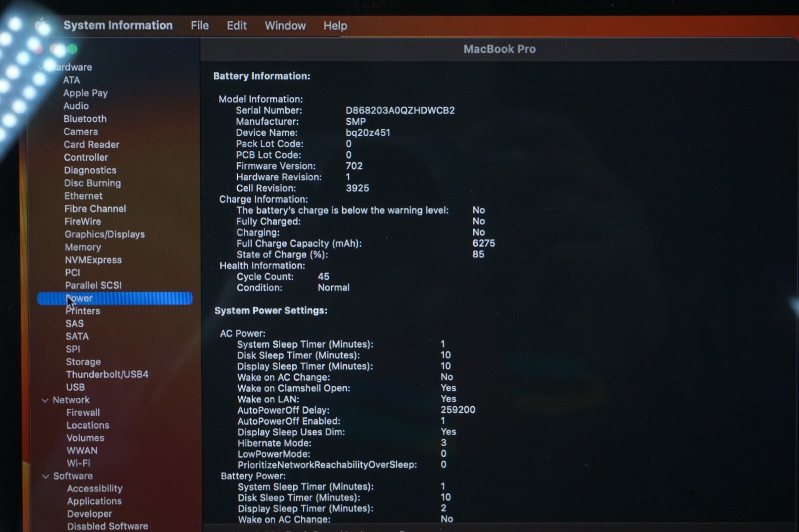799x532 pixels.
Task: Click the state of charge value 85
Action: click(x=478, y=255)
